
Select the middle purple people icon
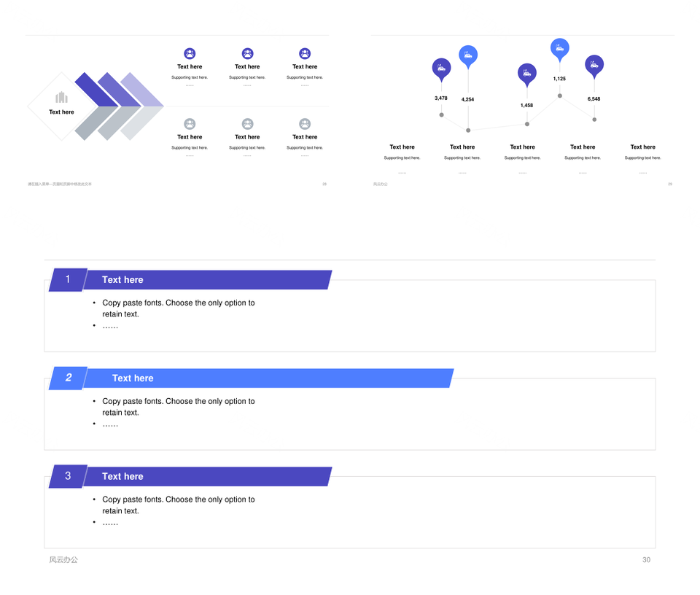click(x=247, y=53)
